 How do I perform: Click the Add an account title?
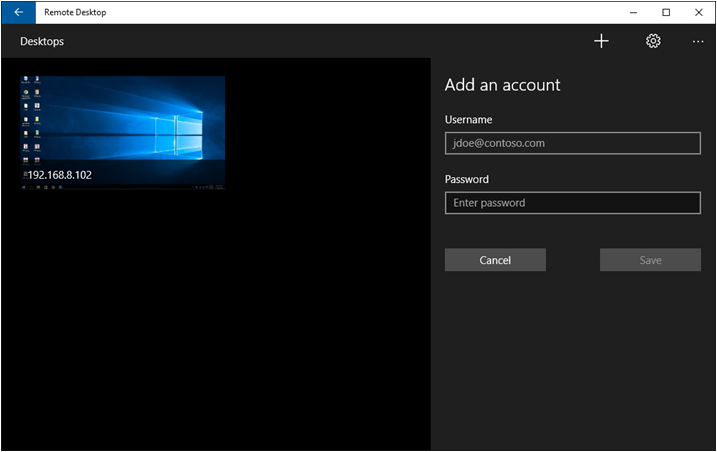(502, 85)
